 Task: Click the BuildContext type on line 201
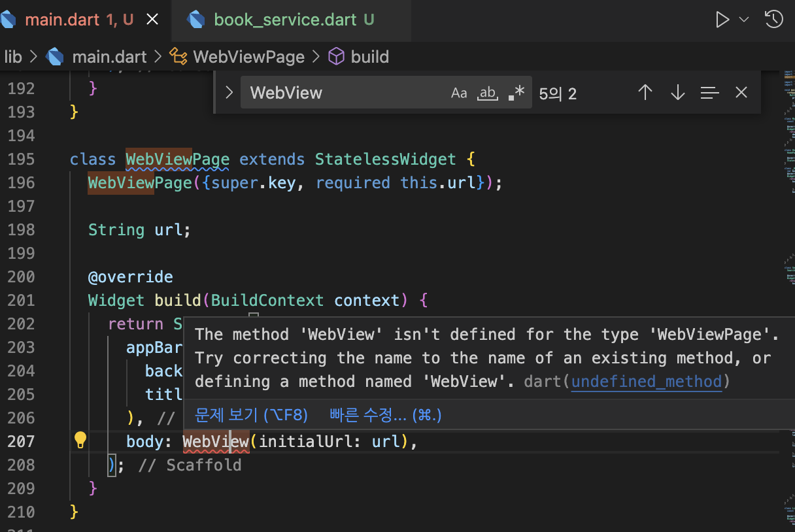pyautogui.click(x=267, y=301)
